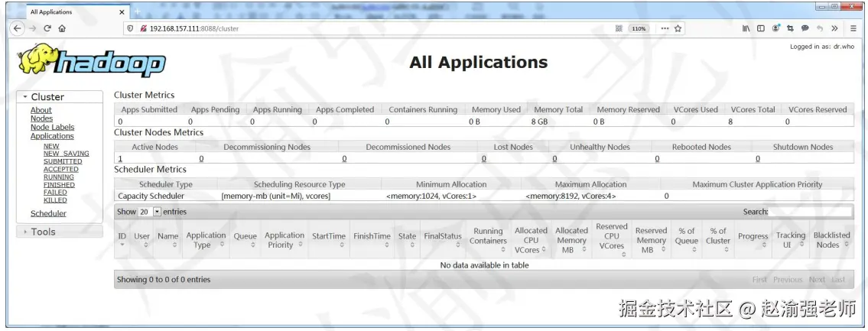
Task: Filter applications by RUNNING state
Action: (59, 177)
